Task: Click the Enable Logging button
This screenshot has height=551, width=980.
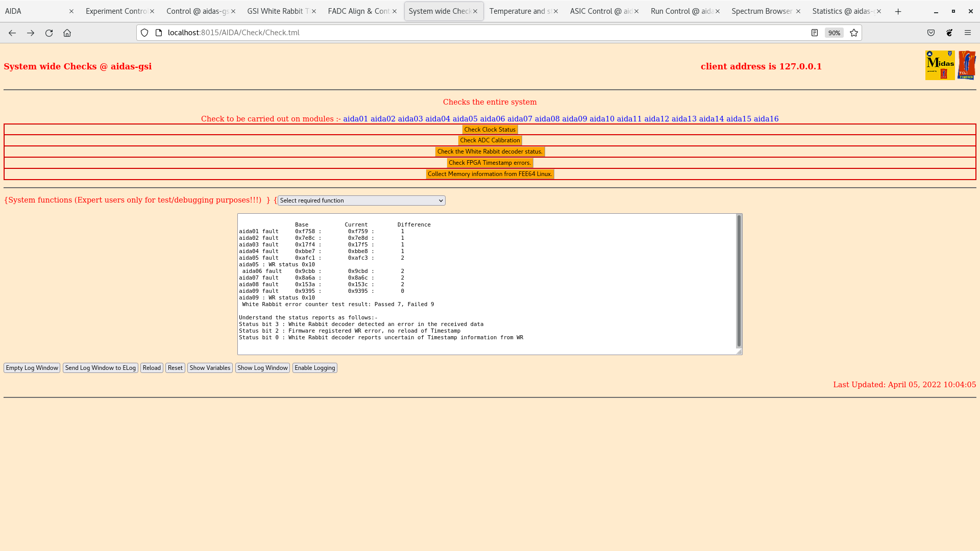Action: coord(314,368)
